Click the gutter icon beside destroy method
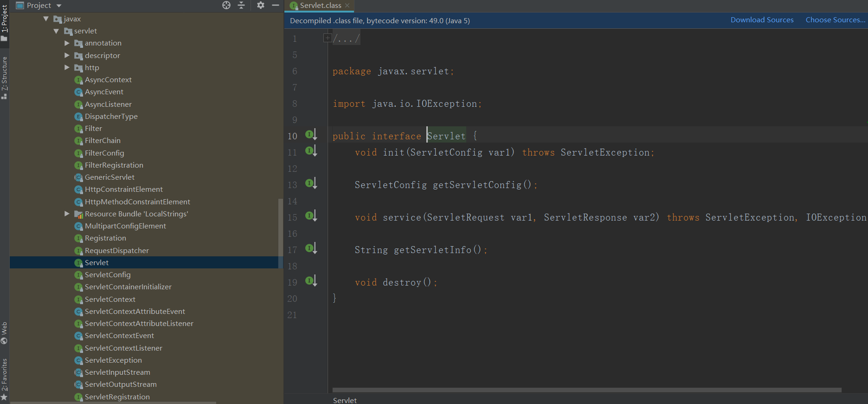This screenshot has width=868, height=404. [x=311, y=280]
